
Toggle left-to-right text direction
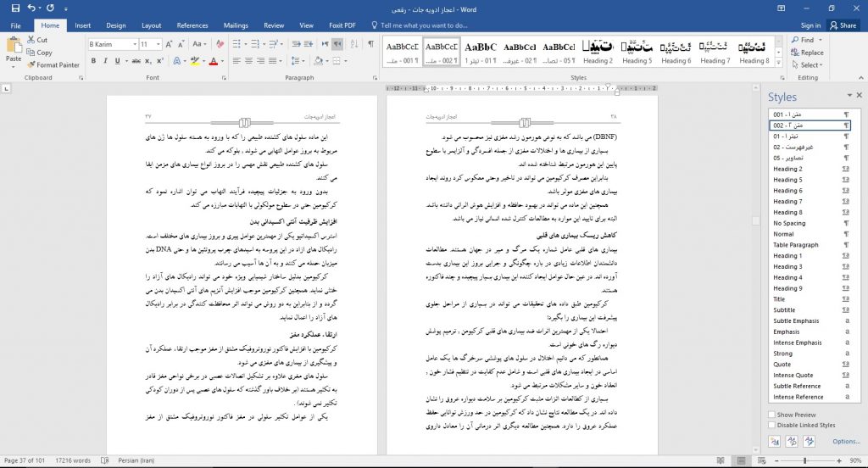click(x=325, y=44)
